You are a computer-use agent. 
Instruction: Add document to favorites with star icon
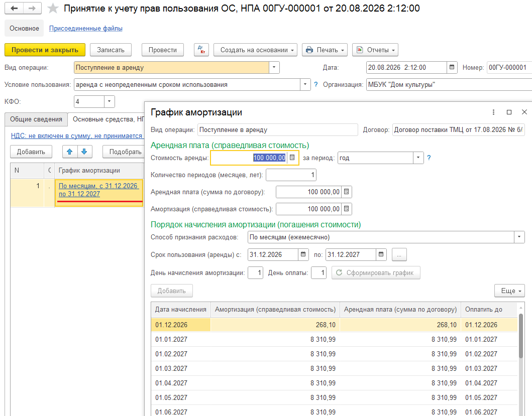point(53,9)
